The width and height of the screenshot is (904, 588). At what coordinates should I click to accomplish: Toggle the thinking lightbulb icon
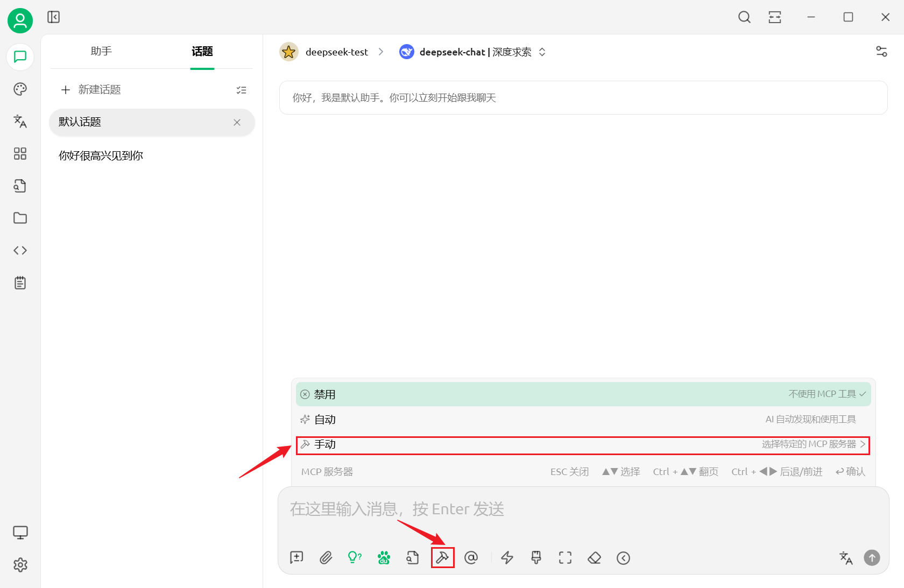pos(355,558)
